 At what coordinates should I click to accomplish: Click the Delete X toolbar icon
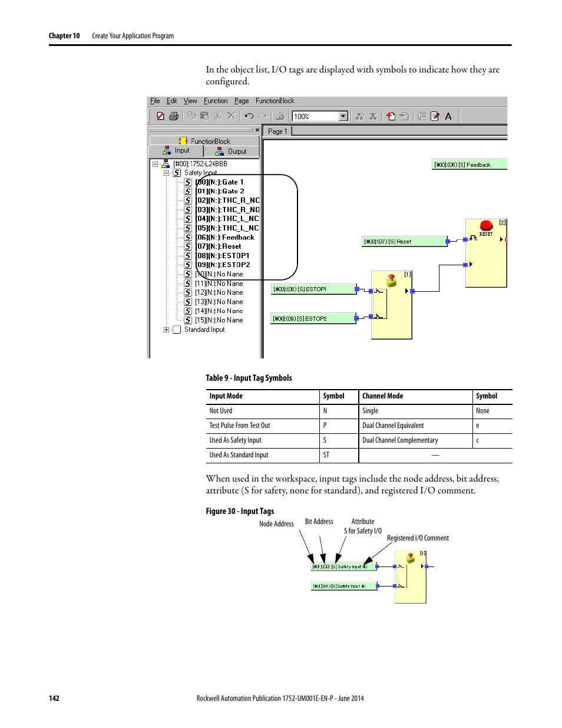click(x=232, y=116)
